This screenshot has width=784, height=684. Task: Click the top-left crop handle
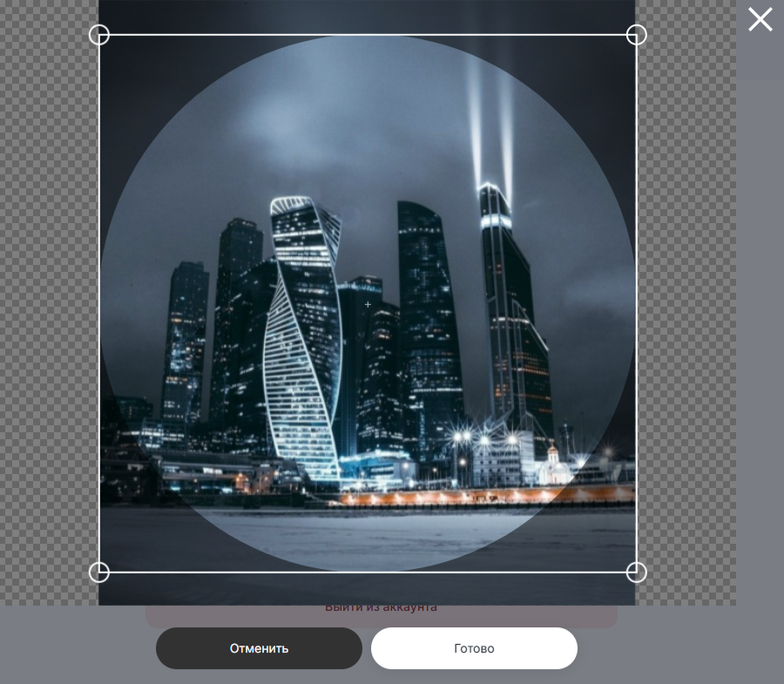[99, 35]
